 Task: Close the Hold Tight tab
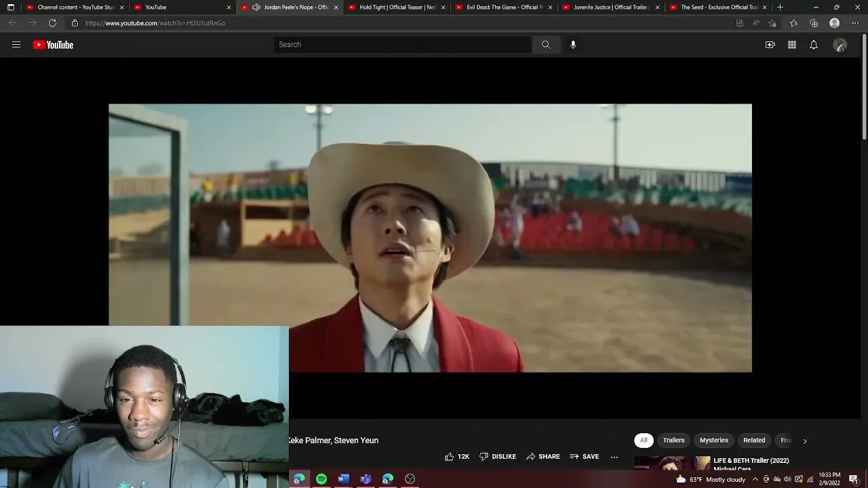[x=443, y=7]
